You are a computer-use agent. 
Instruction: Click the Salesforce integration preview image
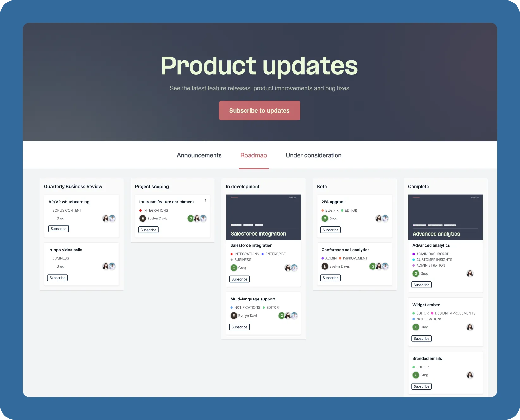(263, 217)
